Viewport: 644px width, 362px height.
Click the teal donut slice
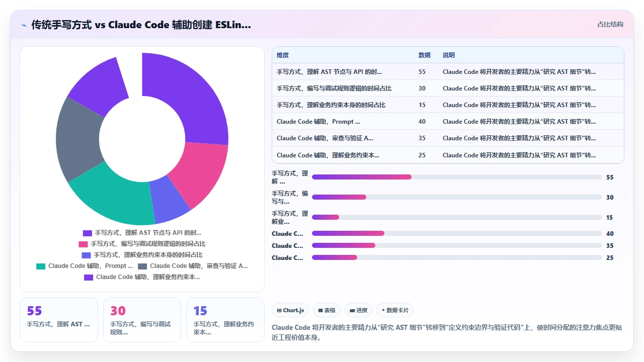tap(113, 196)
